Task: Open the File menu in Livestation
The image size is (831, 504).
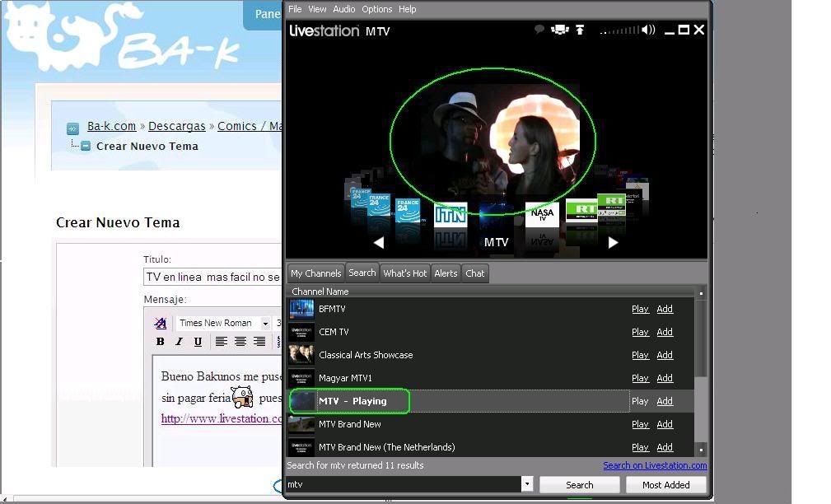Action: (x=295, y=9)
